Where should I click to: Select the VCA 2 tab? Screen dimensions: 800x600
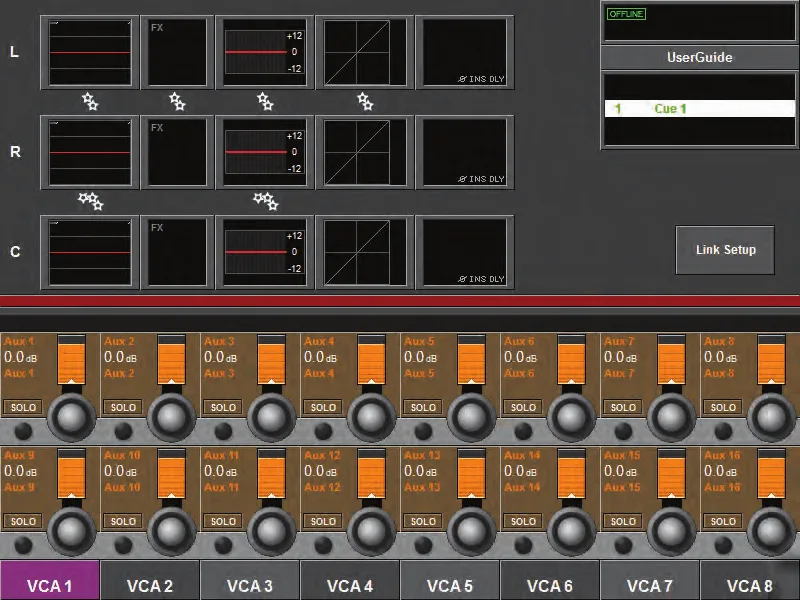click(x=149, y=581)
